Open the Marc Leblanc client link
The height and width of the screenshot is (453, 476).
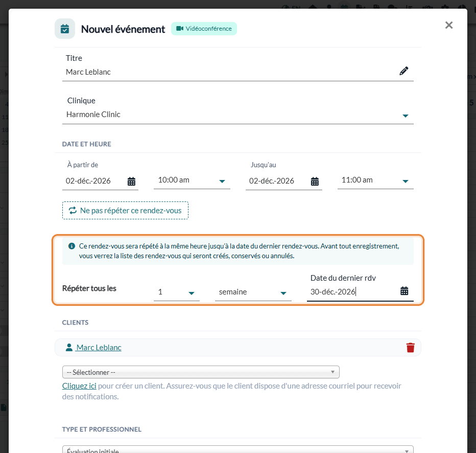pos(99,348)
